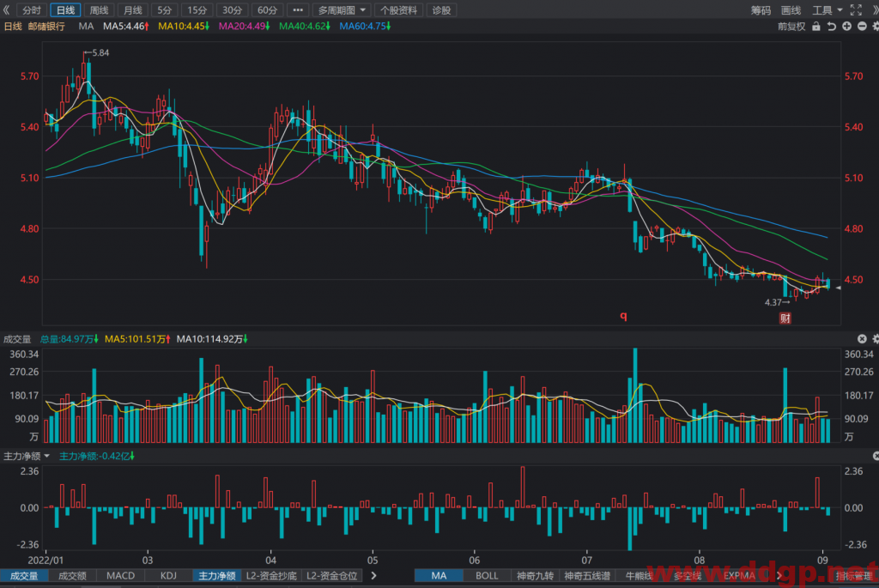Select the 主力净额 bottom tab
Screen dimensions: 879x588
(217, 576)
